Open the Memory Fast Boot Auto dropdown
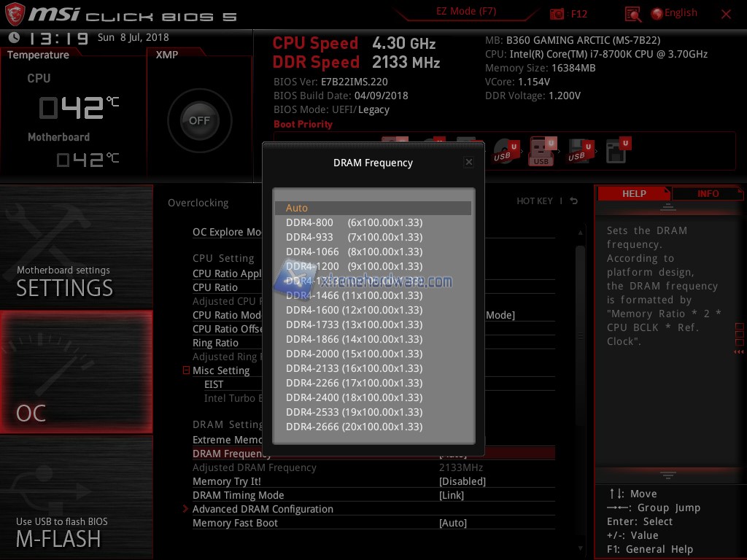 point(452,523)
